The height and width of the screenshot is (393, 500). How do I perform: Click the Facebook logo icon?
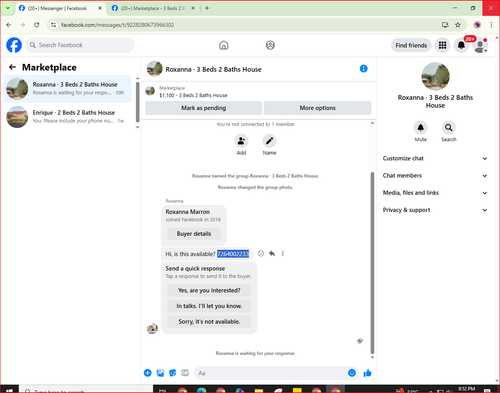pyautogui.click(x=14, y=45)
